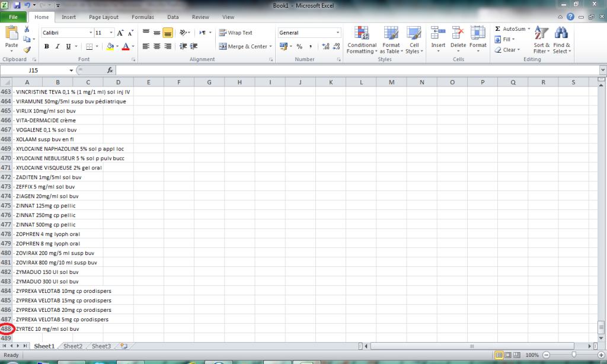Expand the Name Box dropdown arrow

click(x=71, y=70)
